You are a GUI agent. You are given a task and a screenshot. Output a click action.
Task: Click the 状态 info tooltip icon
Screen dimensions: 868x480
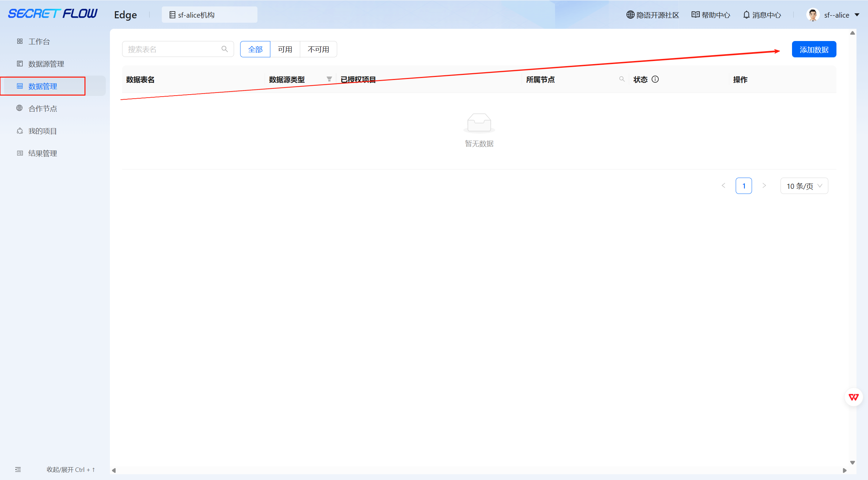click(x=655, y=79)
